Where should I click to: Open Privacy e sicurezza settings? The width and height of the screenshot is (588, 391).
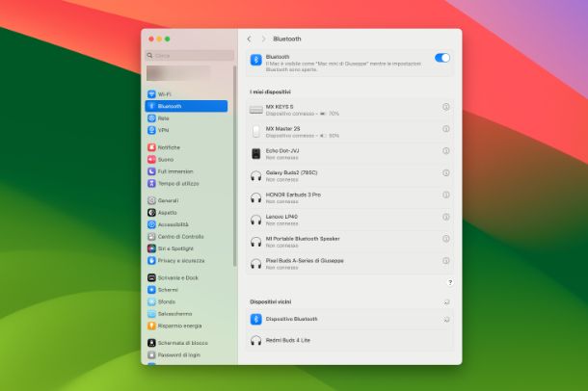(180, 260)
